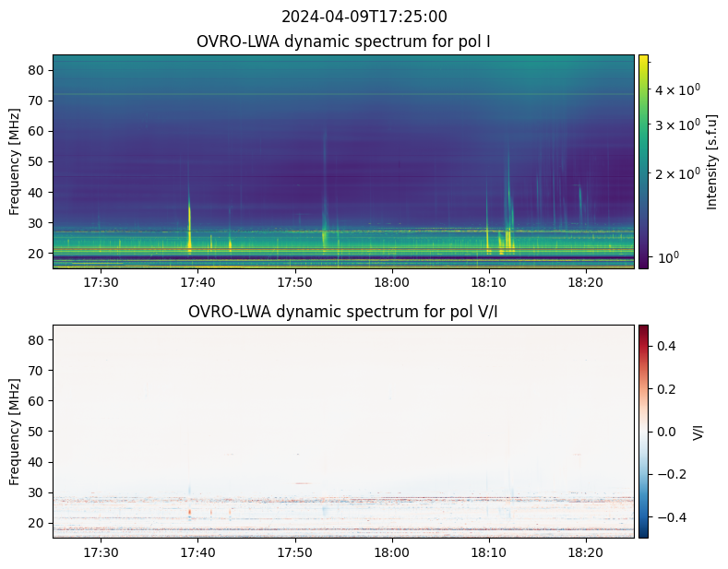Click the 2024-04-09T17:25:00 figure title

pos(364,17)
